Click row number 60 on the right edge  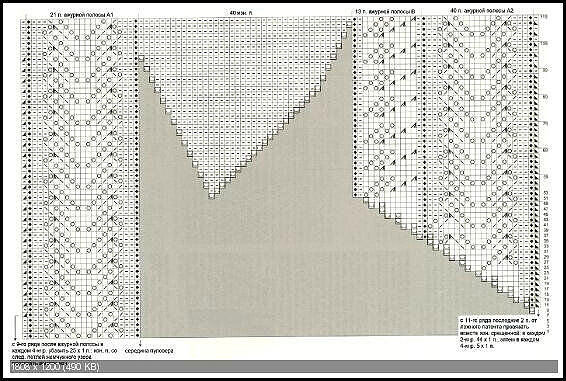pyautogui.click(x=545, y=150)
